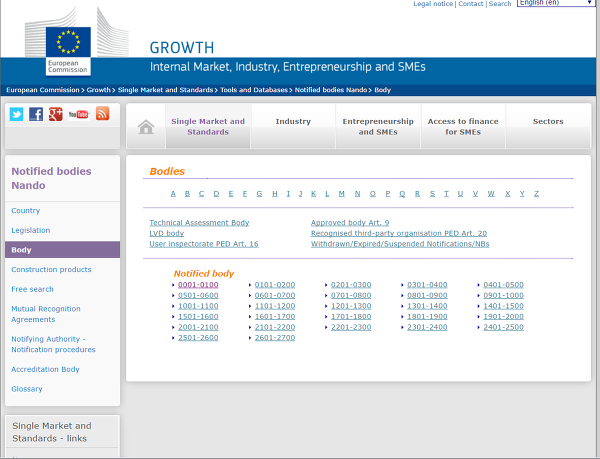Select Country in the sidebar

point(26,210)
